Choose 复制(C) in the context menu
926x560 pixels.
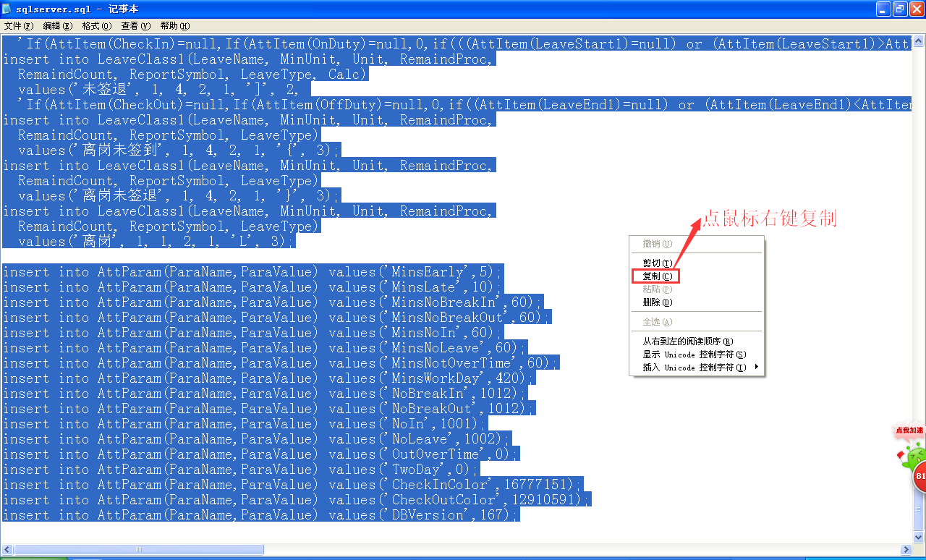click(x=657, y=276)
